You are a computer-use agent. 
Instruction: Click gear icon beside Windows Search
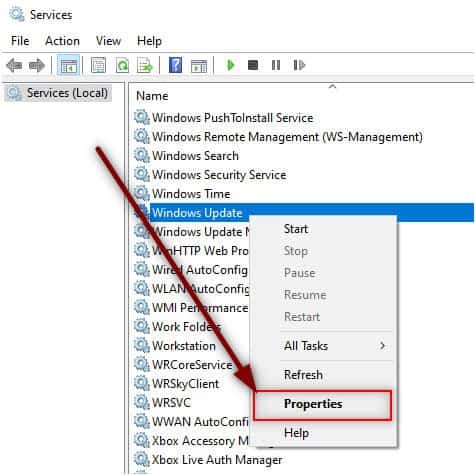click(142, 155)
